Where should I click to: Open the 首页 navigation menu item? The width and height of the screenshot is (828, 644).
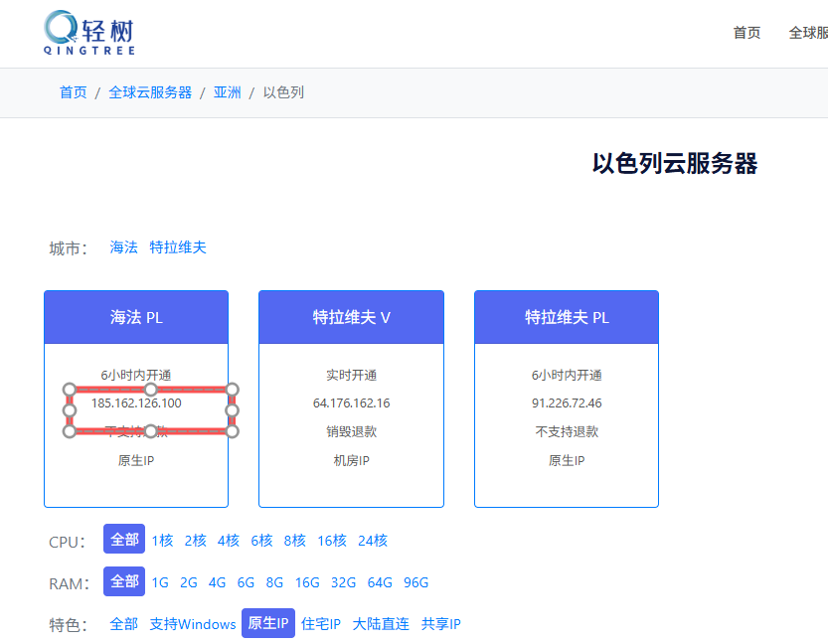click(746, 33)
